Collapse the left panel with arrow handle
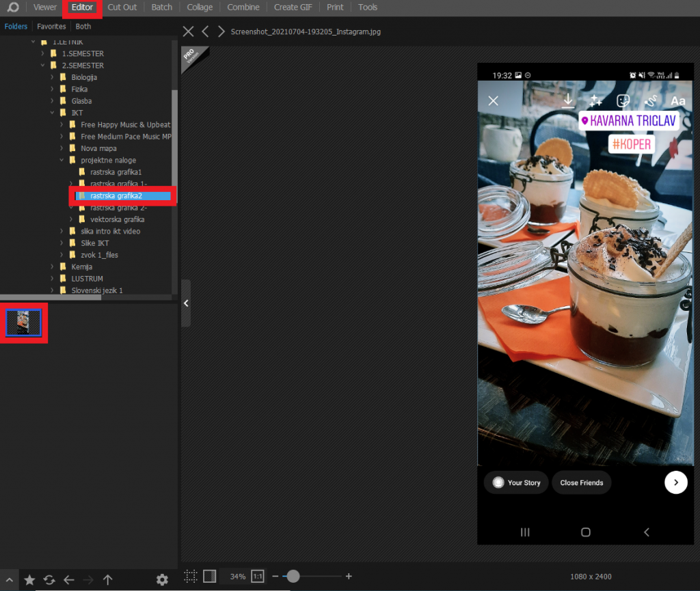This screenshot has width=700, height=591. tap(186, 303)
